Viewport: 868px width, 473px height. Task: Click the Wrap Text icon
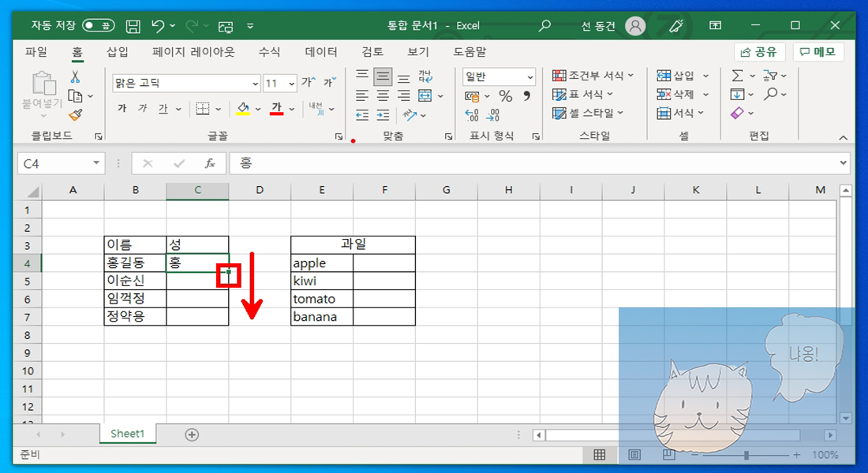click(x=425, y=76)
